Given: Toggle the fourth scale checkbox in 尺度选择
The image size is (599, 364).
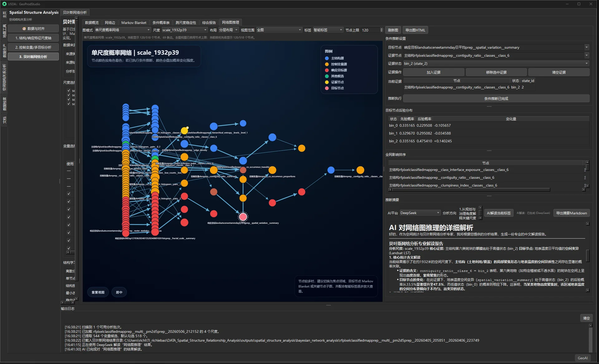Looking at the screenshot, I should point(69,104).
